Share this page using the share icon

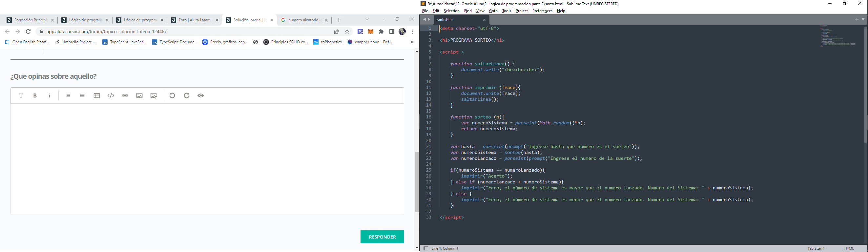pos(337,32)
